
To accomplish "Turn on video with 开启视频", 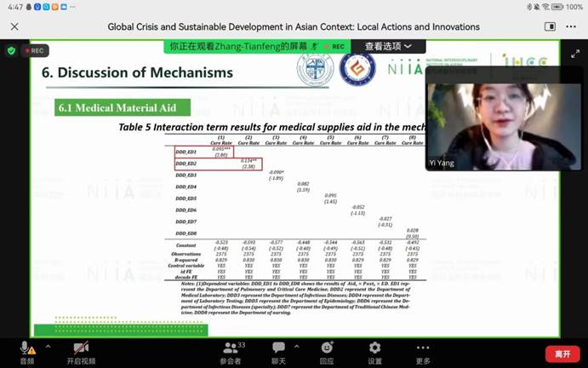I will tap(81, 348).
